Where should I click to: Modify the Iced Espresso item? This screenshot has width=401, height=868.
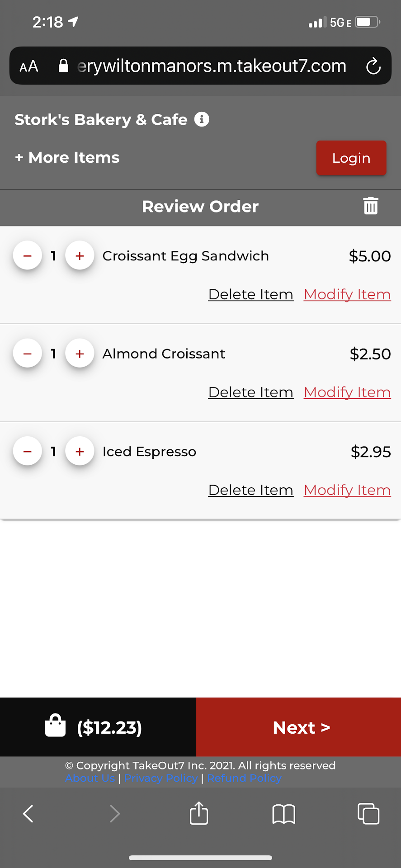coord(347,490)
